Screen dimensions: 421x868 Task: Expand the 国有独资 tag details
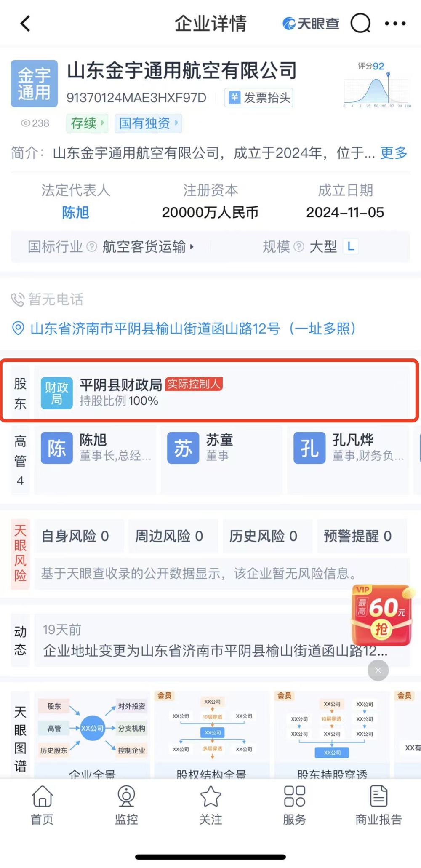point(148,123)
